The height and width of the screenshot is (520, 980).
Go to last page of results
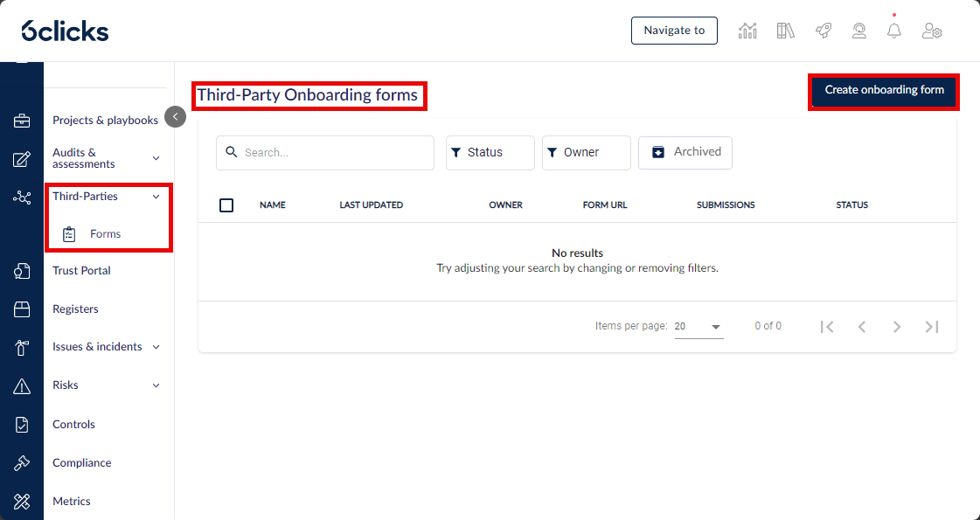click(x=932, y=326)
